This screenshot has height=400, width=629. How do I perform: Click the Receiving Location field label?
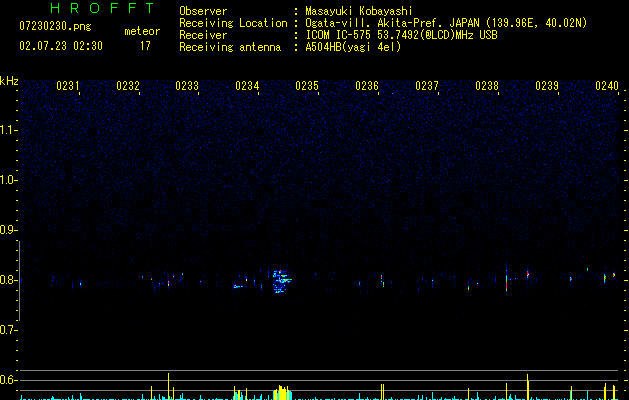[x=233, y=23]
